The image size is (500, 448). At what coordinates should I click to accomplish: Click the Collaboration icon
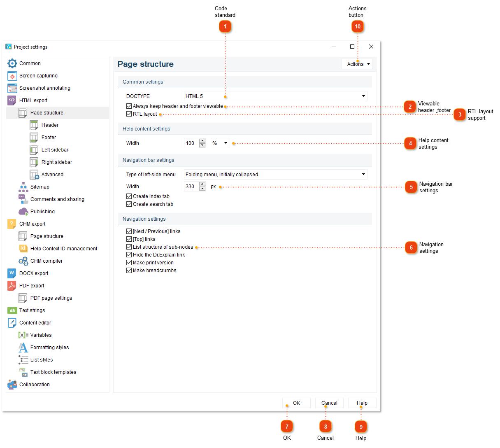(12, 385)
